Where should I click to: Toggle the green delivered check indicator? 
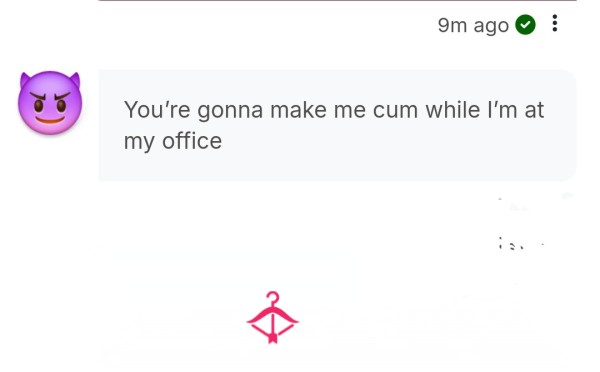[525, 25]
